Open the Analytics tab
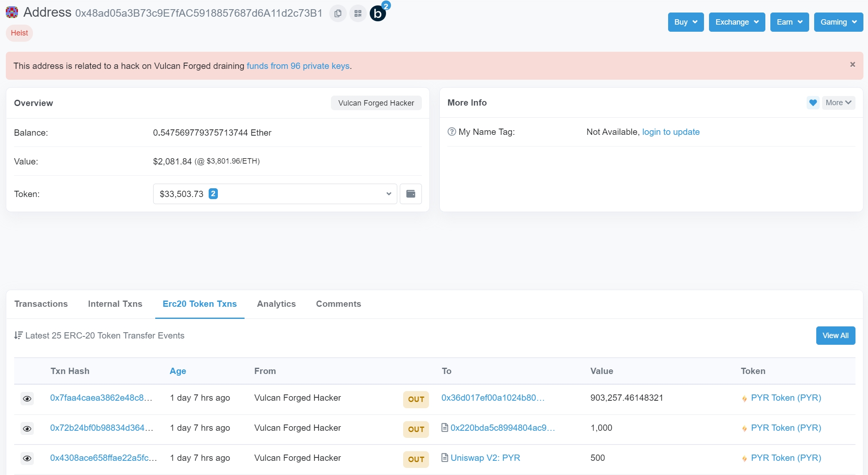This screenshot has width=868, height=475. click(276, 304)
